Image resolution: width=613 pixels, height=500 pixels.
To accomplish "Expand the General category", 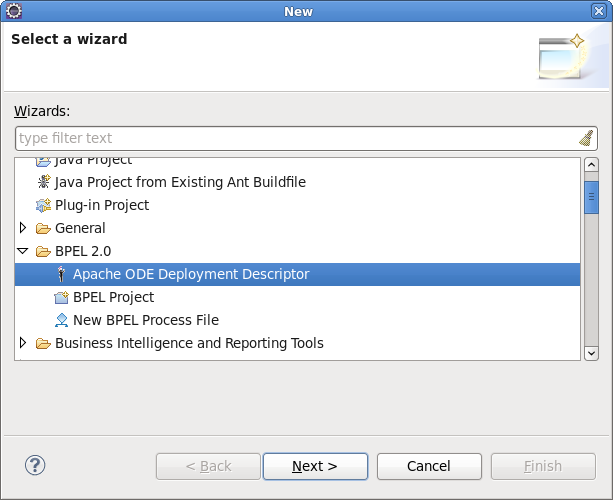I will (24, 228).
